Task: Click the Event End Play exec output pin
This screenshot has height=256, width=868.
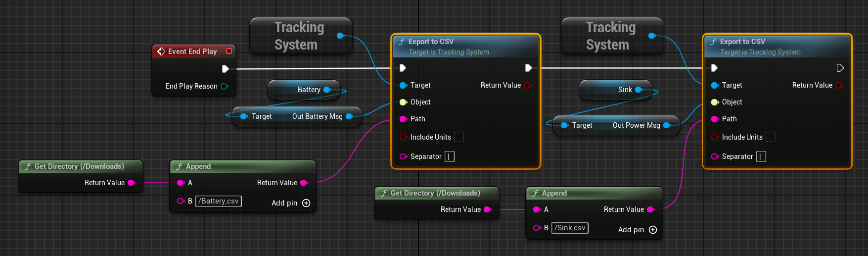Action: click(226, 69)
